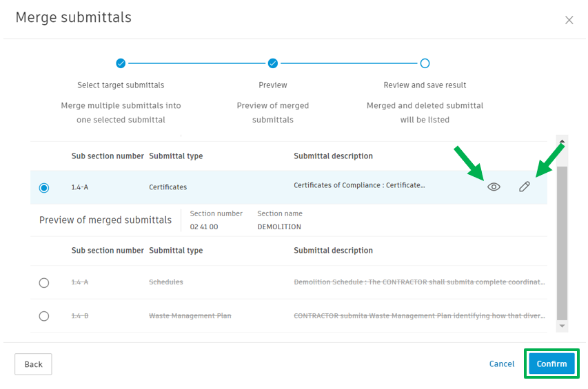Screen dimensions: 588x389
Task: Click the 'Review and save result' step label
Action: tap(425, 85)
